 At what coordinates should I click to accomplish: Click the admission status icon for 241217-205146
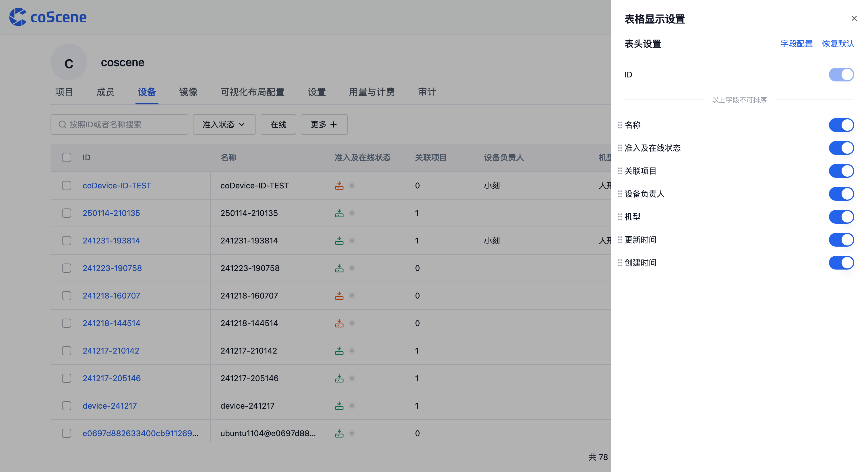click(339, 379)
